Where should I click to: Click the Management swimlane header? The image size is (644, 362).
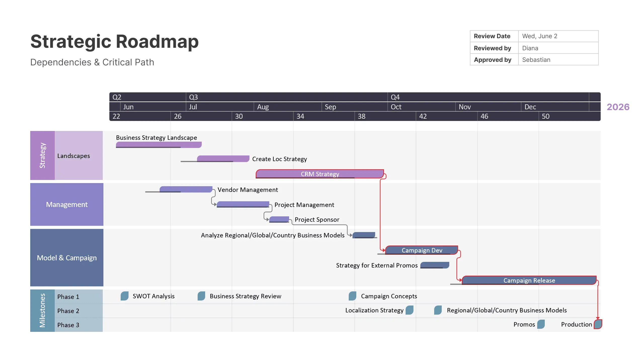pyautogui.click(x=67, y=204)
